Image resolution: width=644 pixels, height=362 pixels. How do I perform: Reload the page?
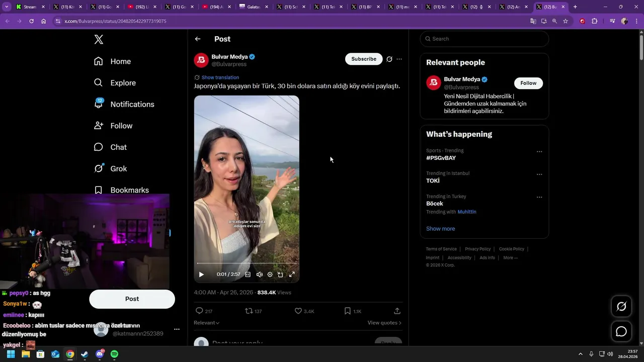point(31,21)
